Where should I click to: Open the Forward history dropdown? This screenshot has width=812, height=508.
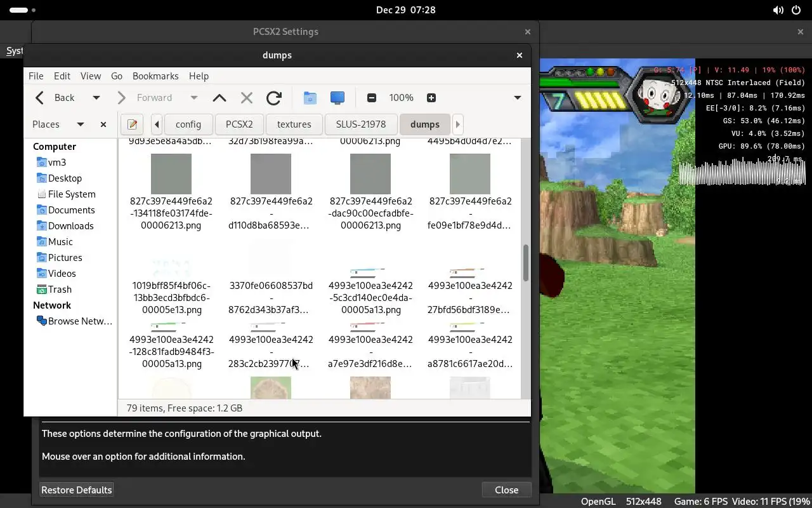[x=194, y=98]
